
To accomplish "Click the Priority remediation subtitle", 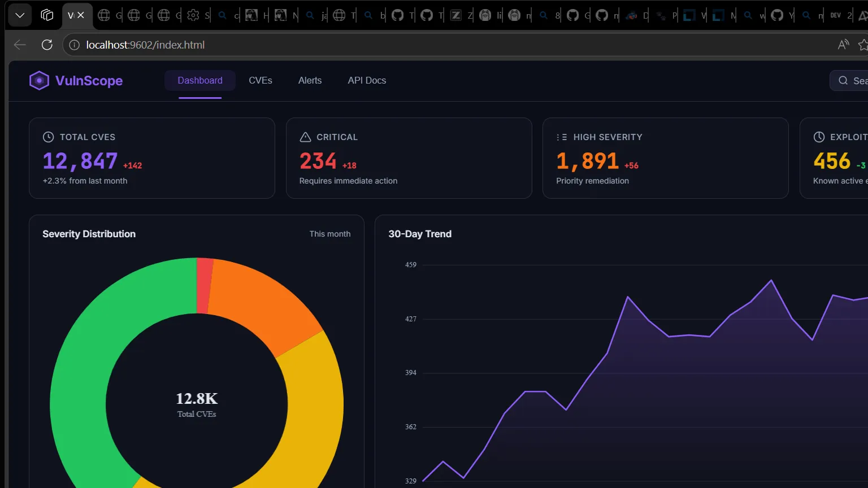I will tap(592, 181).
